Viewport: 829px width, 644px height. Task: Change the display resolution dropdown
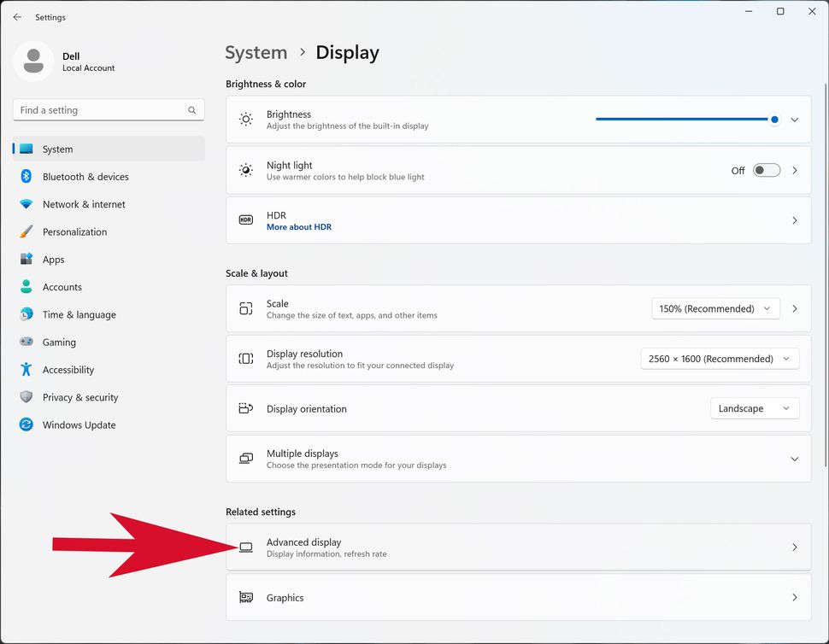click(x=720, y=358)
